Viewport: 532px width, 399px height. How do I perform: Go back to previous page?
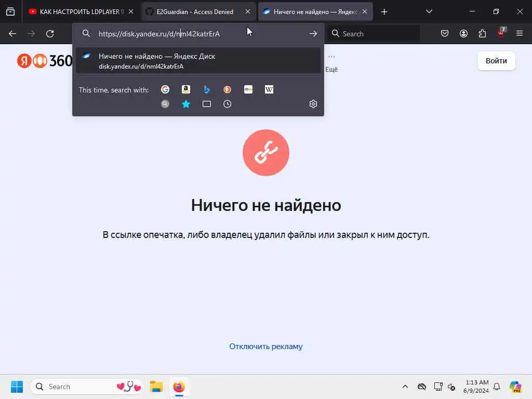pyautogui.click(x=12, y=34)
